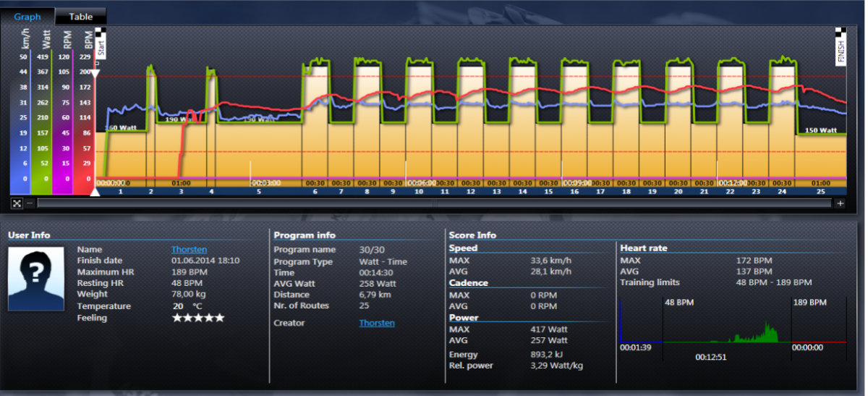Click the horizontal graph scrollbar track
Viewport: 868px width, 396px height.
tap(434, 203)
